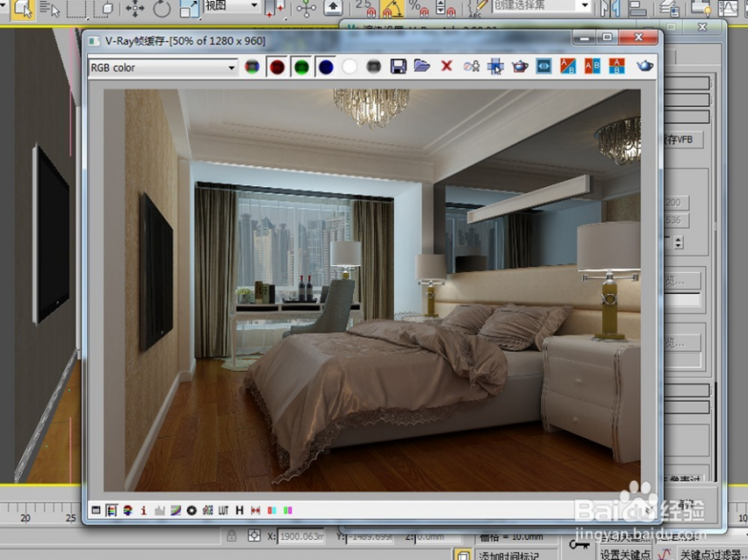
Task: Select the stacked A/B vertical compare icon
Action: pos(617,66)
